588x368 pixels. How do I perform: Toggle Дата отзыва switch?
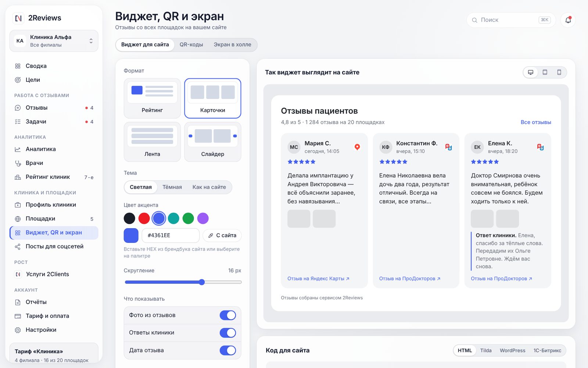coord(228,350)
